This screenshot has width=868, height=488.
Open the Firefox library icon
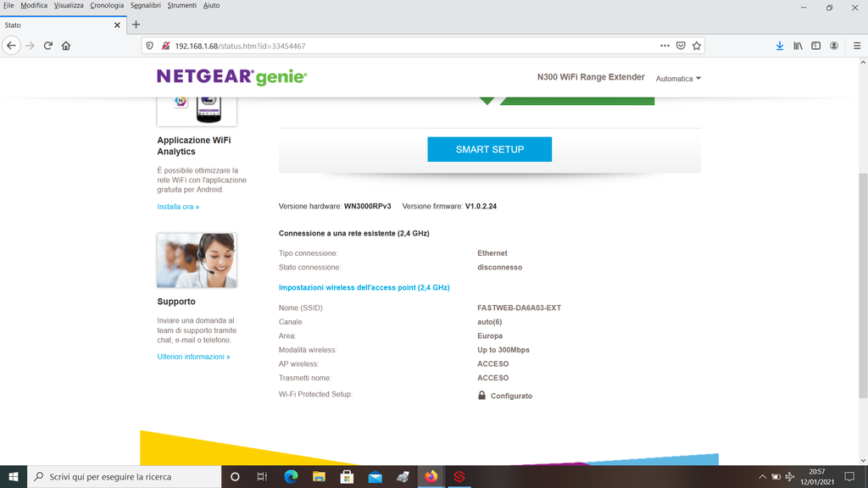(x=798, y=46)
